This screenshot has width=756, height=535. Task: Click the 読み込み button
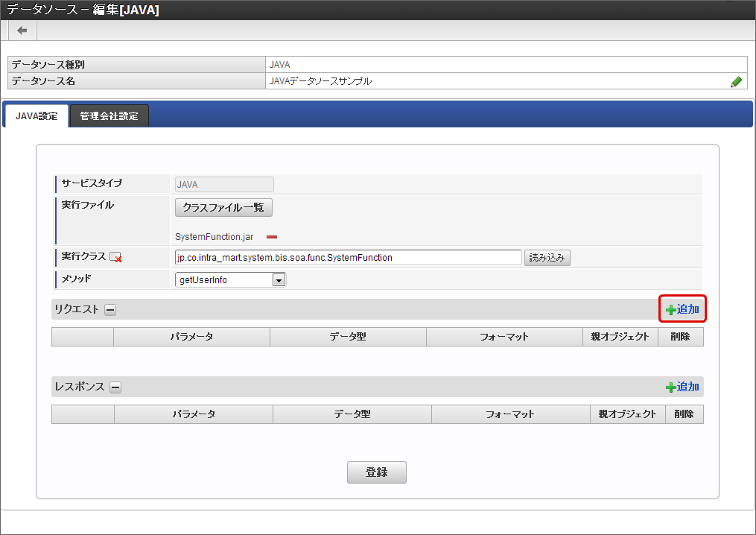(547, 258)
